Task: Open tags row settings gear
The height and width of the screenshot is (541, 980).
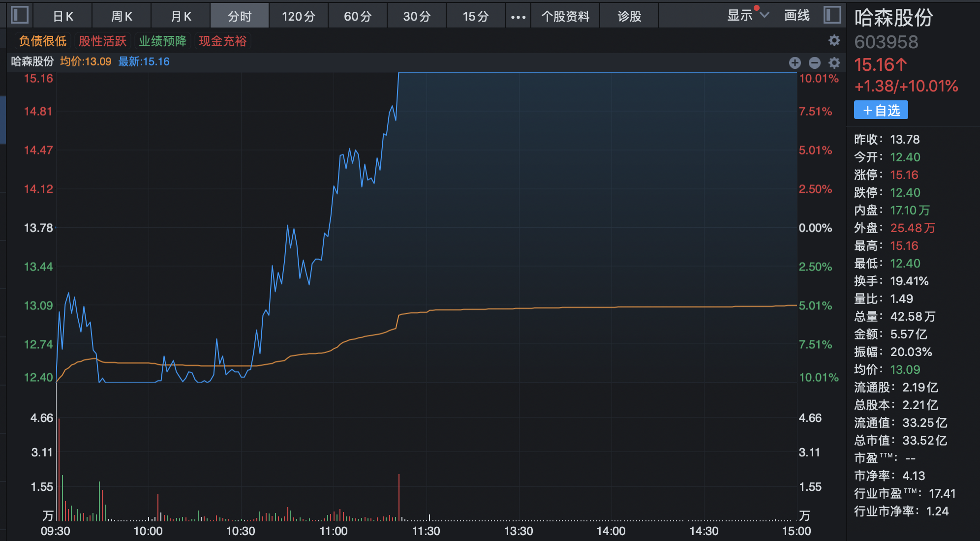Action: (x=834, y=40)
